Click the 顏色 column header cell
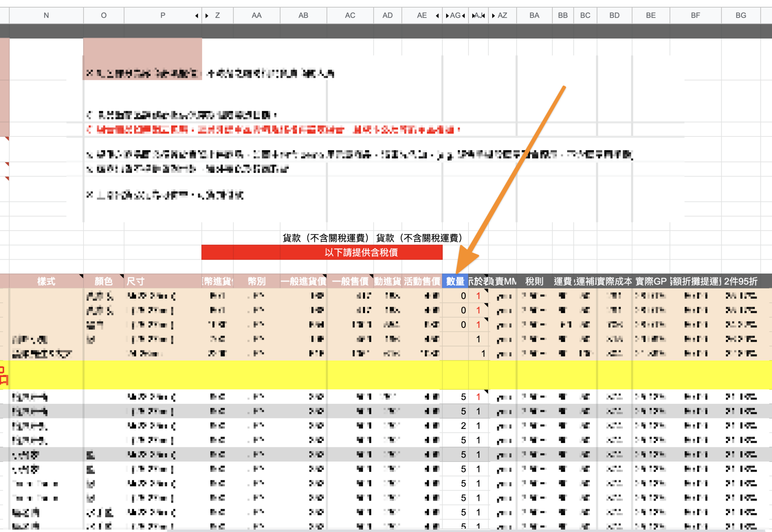 [103, 281]
